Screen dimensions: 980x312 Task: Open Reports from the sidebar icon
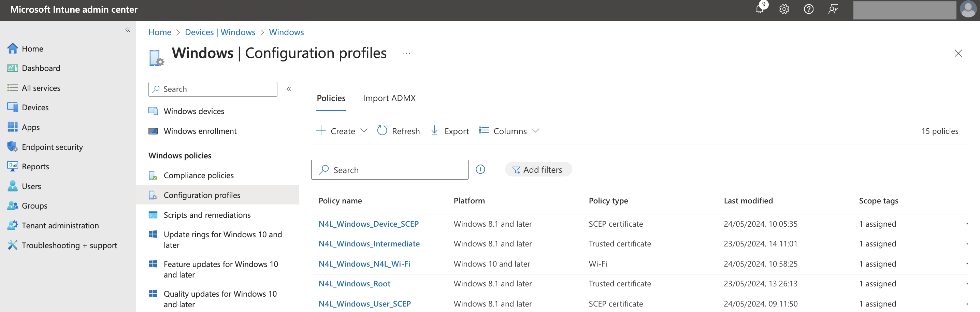point(13,166)
